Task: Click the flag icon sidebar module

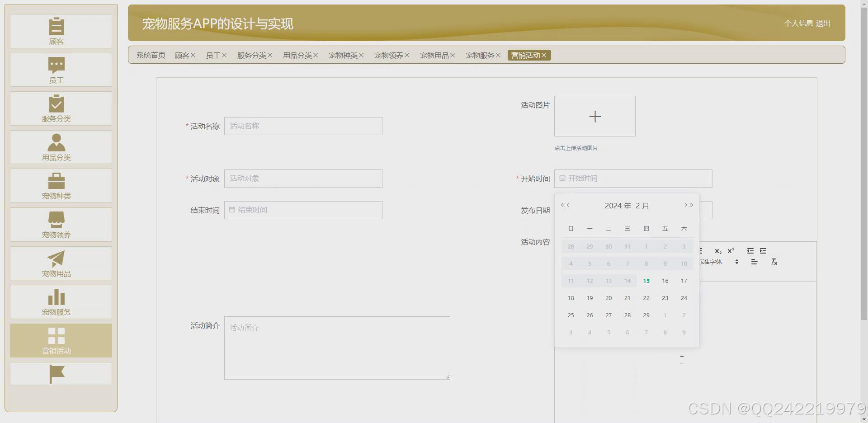Action: click(61, 374)
